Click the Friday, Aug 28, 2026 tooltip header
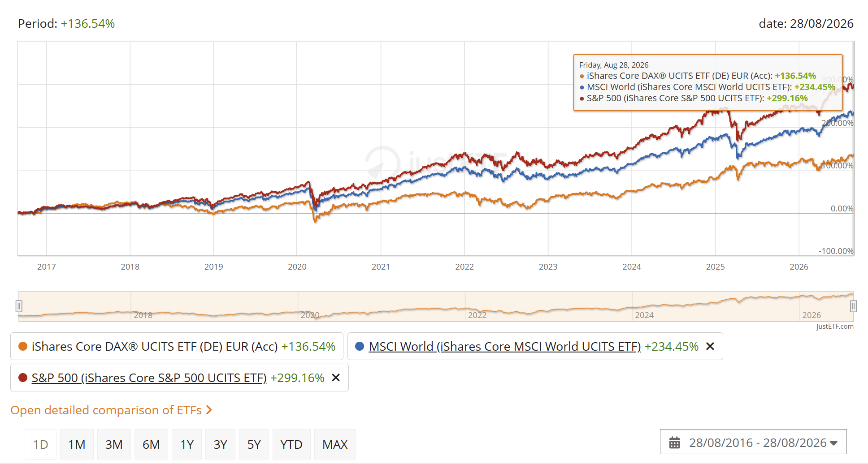Viewport: 868px width, 464px height. pyautogui.click(x=614, y=65)
